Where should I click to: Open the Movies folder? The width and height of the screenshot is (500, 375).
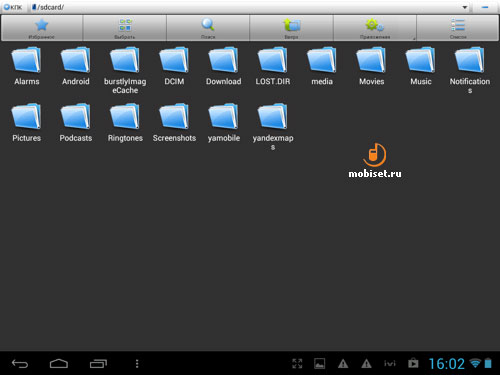[371, 66]
